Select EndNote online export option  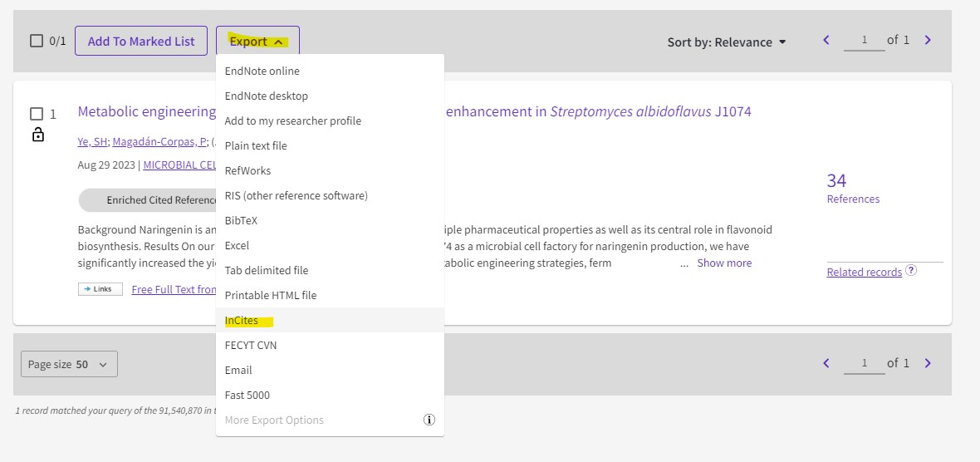pyautogui.click(x=262, y=71)
